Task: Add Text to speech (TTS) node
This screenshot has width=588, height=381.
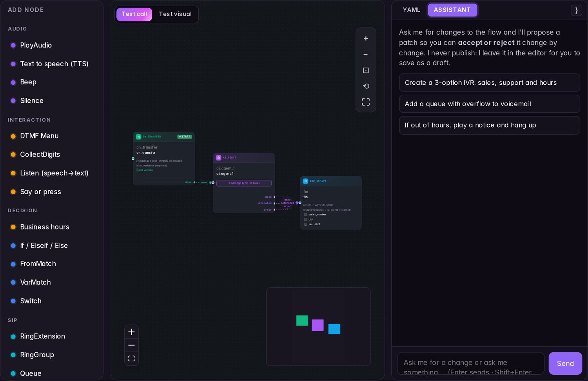Action: 54,64
